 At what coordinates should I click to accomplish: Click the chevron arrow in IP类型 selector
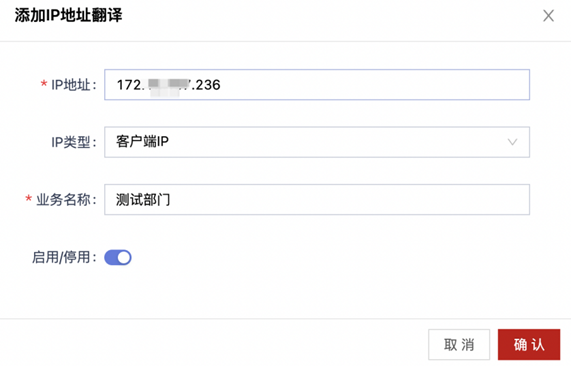512,142
